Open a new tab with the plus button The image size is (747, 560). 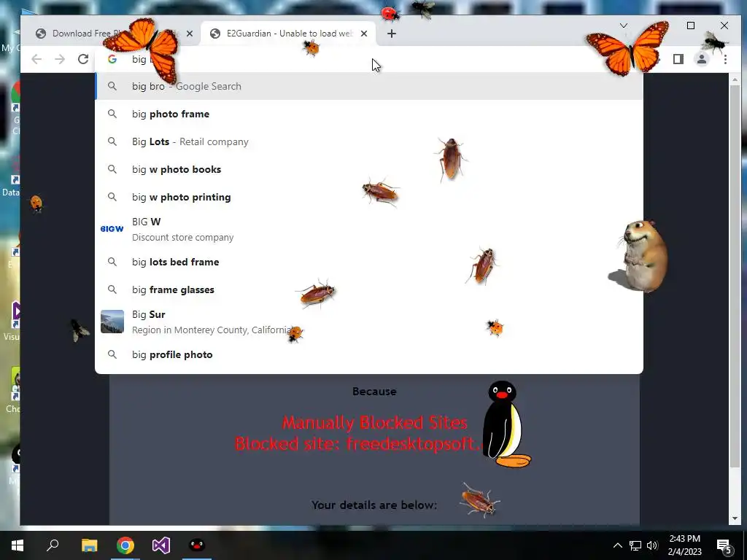tap(392, 34)
